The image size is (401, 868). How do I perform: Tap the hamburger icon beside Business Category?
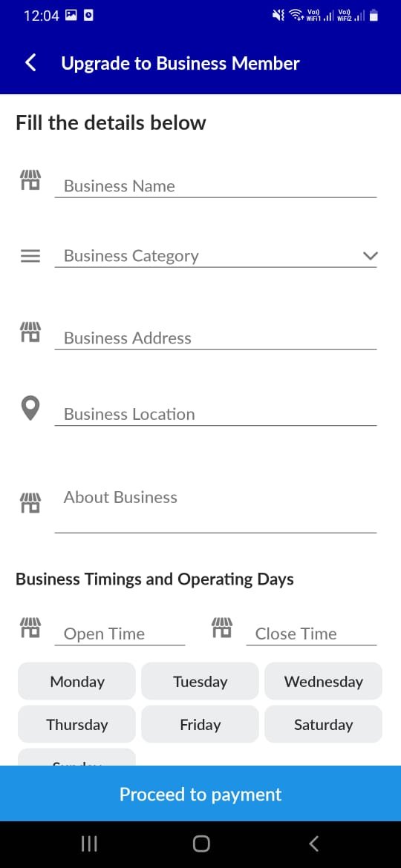point(30,256)
